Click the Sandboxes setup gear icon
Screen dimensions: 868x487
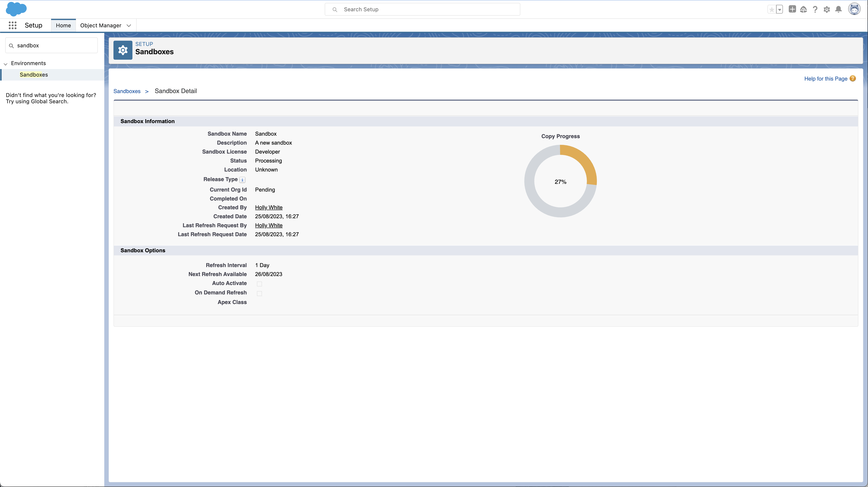[x=123, y=50]
